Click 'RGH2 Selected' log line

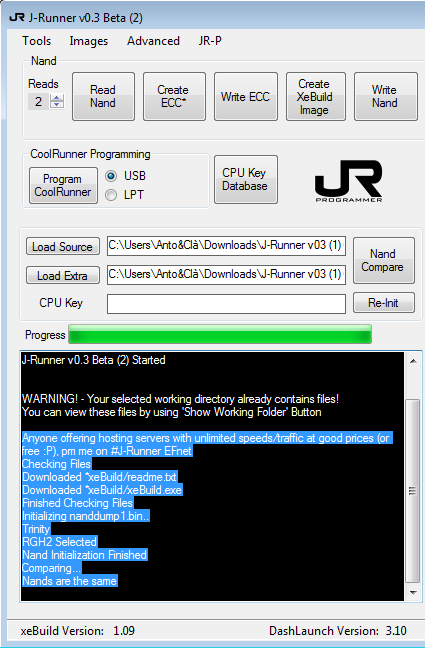60,542
